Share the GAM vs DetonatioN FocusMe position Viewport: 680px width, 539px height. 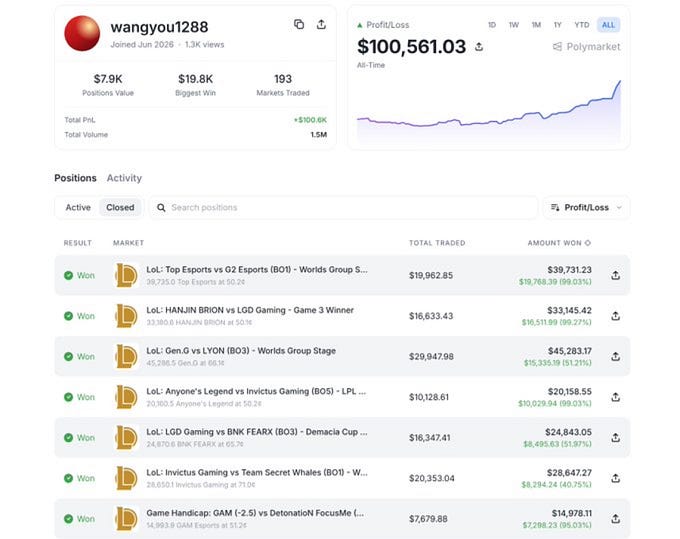tap(615, 519)
